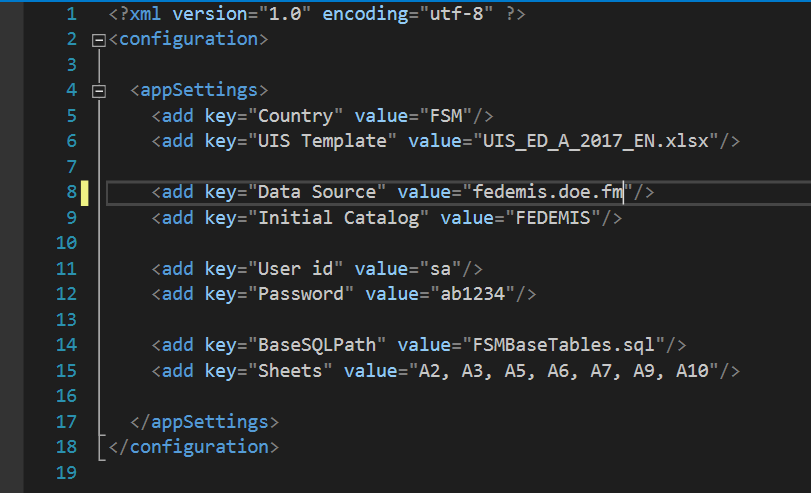This screenshot has height=493, width=811.
Task: Click the closing </appSettings> tag
Action: click(204, 421)
